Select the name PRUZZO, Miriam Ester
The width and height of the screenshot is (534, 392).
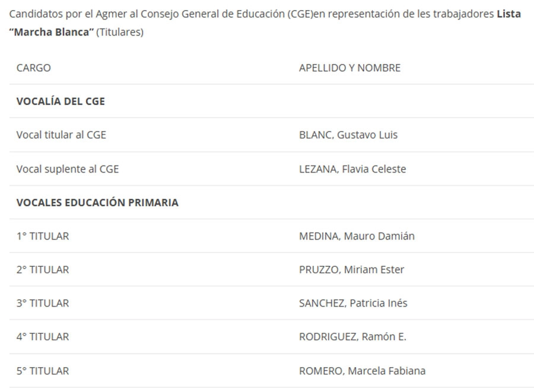[351, 269]
